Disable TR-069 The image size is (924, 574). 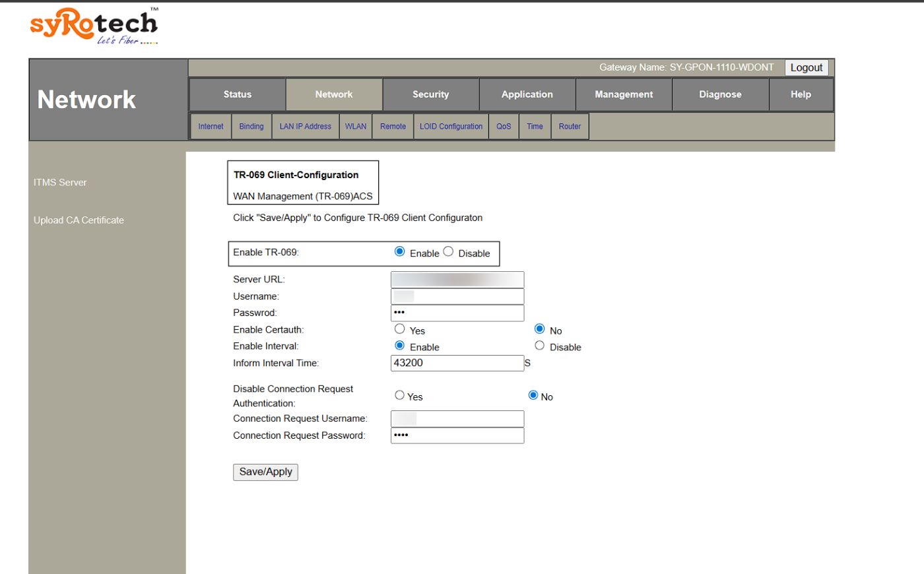[x=448, y=251]
